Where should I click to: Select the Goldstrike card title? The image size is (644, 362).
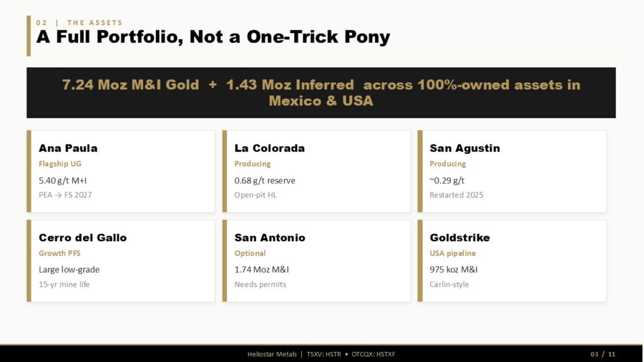pos(460,238)
